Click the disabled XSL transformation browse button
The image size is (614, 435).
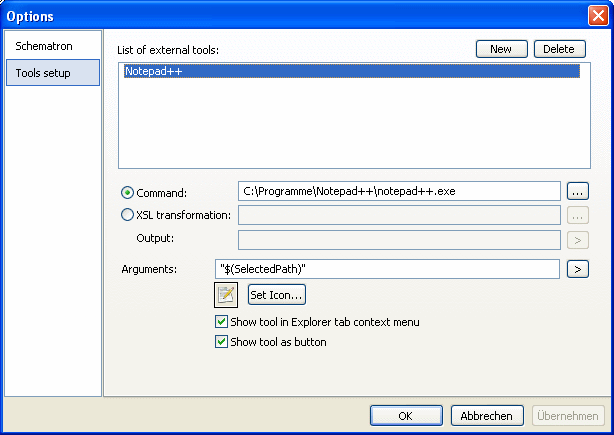[x=578, y=216]
